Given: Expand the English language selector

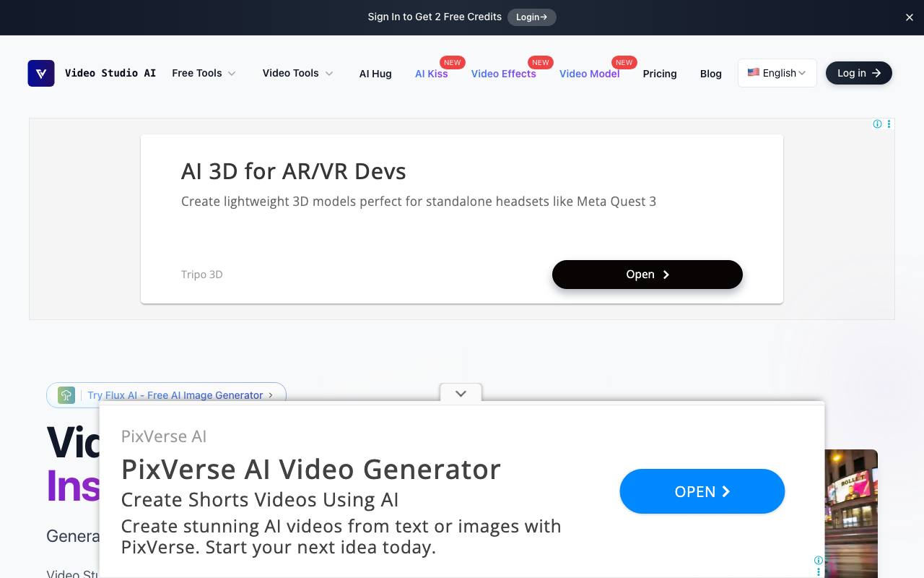Looking at the screenshot, I should (777, 73).
